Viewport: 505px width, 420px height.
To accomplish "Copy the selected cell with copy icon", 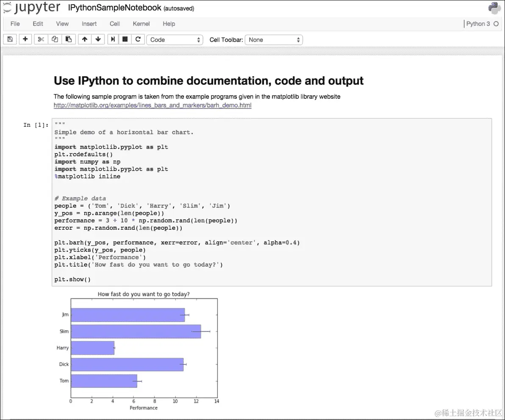I will click(55, 39).
